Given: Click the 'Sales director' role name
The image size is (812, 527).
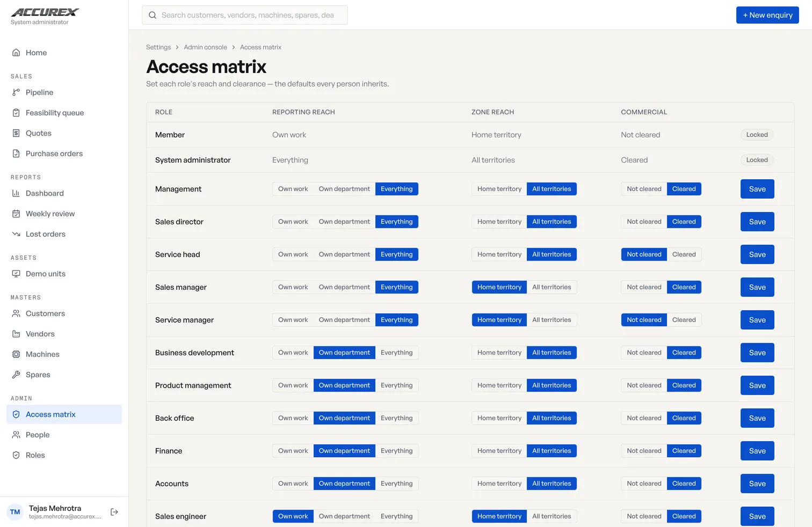Looking at the screenshot, I should pos(179,222).
